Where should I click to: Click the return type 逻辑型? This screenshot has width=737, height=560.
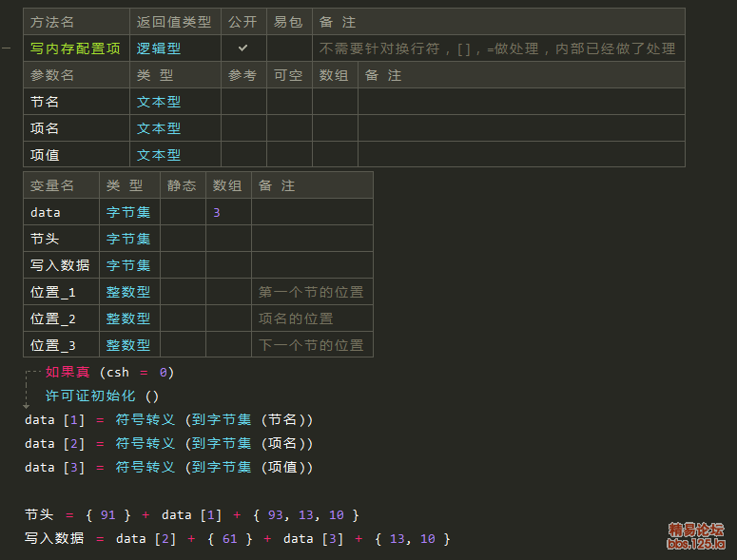pyautogui.click(x=159, y=48)
